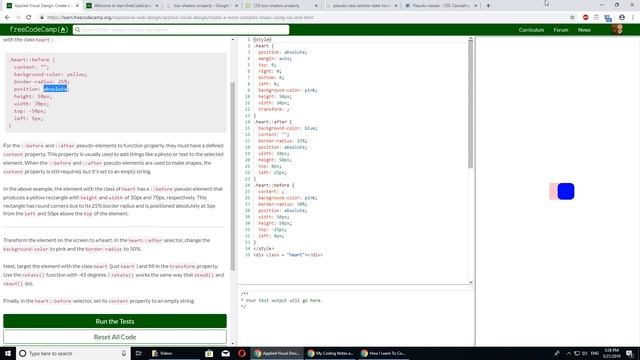The height and width of the screenshot is (360, 640).
Task: Click line 35 div class heart in the editor
Action: (x=288, y=255)
